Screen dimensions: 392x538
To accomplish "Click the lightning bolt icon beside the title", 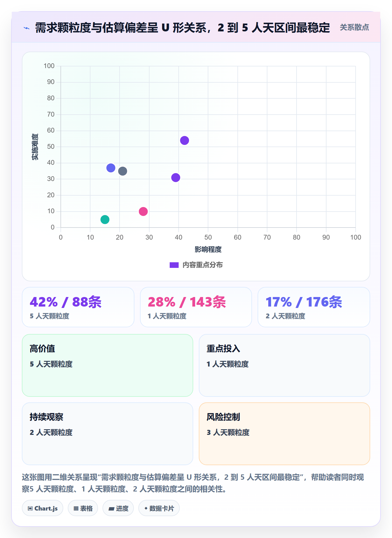I will pos(27,28).
